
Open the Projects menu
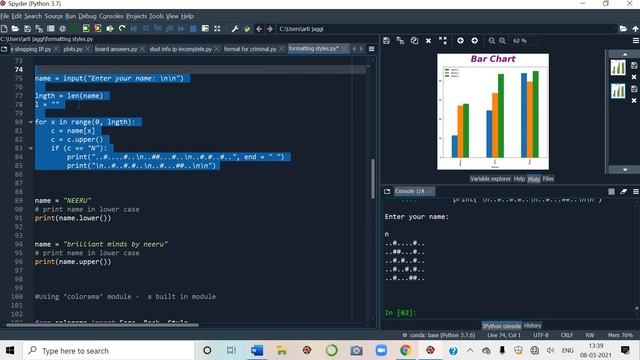coord(136,16)
